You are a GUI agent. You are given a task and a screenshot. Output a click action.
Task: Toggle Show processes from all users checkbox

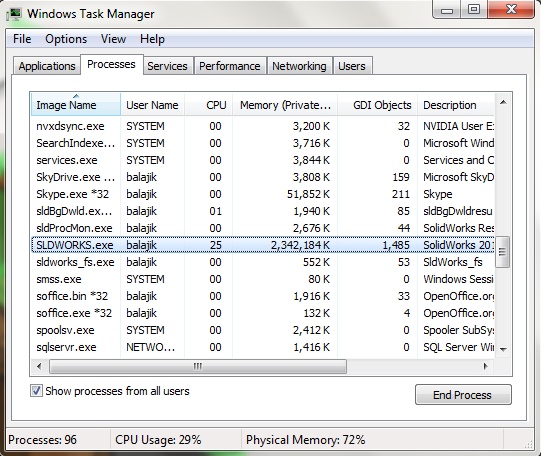pyautogui.click(x=36, y=391)
